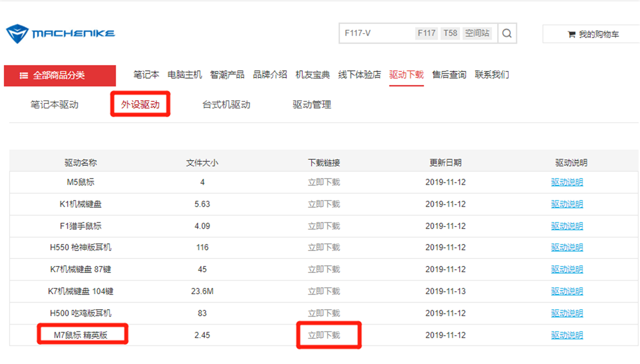The height and width of the screenshot is (364, 640).
Task: Download the H500 吃鸡版耳机 driver
Action: point(324,313)
